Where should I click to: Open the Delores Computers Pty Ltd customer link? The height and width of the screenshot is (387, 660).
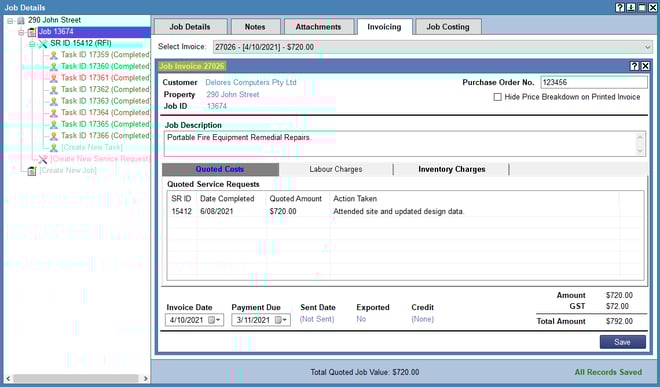coord(251,83)
